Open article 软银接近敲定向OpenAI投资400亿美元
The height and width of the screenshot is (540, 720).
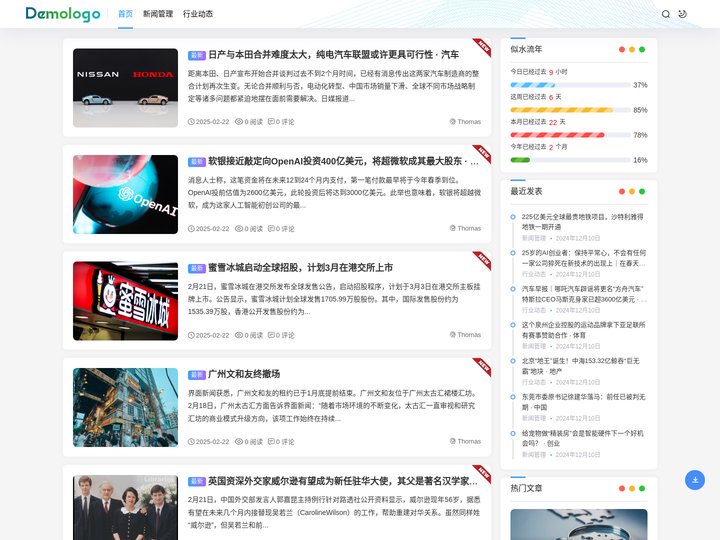click(x=343, y=161)
